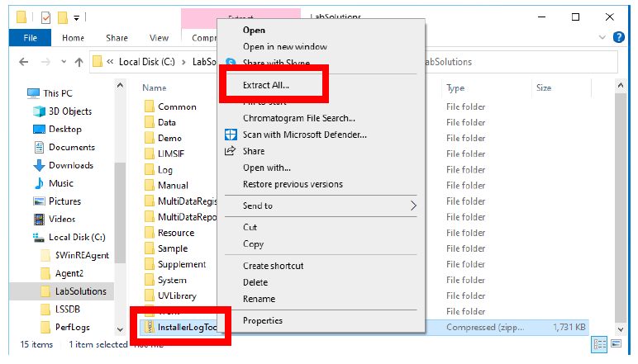Click Local Disk (C:) in the address bar
Viewport: 638px width, 364px height.
147,62
